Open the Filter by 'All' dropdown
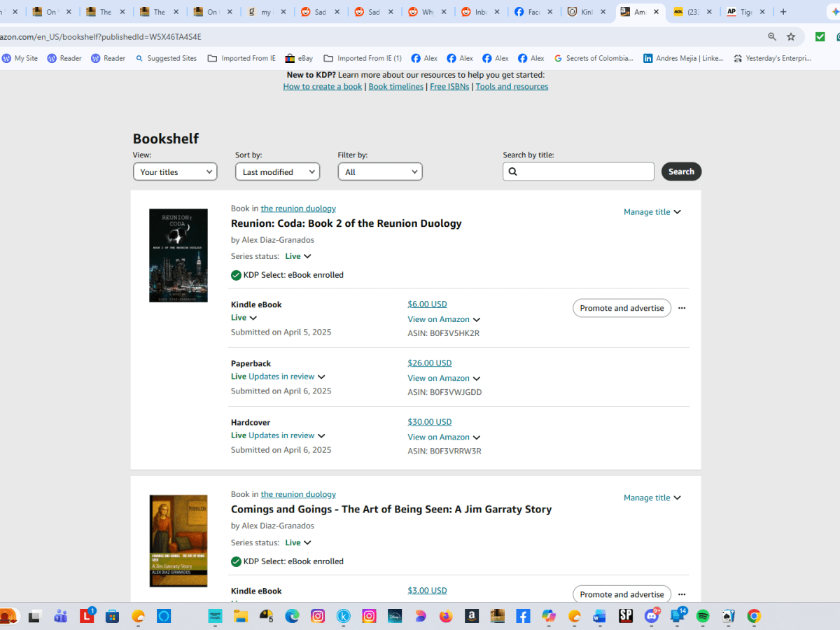The image size is (840, 630). (x=379, y=171)
